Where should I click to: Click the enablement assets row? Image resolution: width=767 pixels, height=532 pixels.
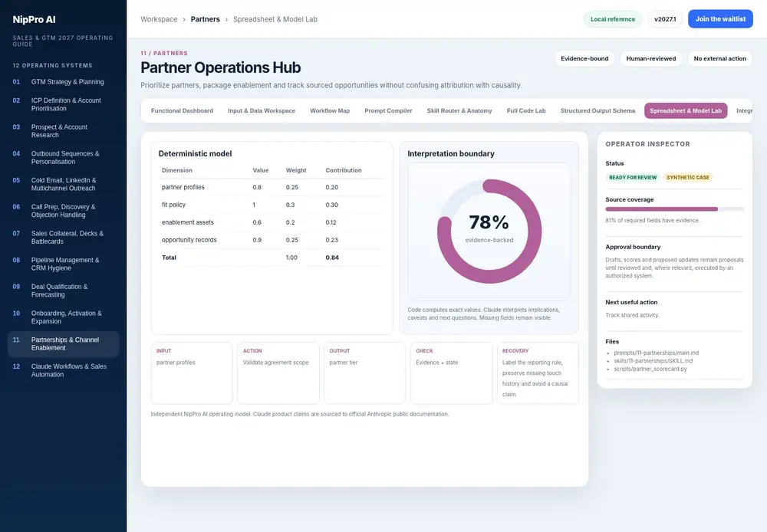pos(272,222)
